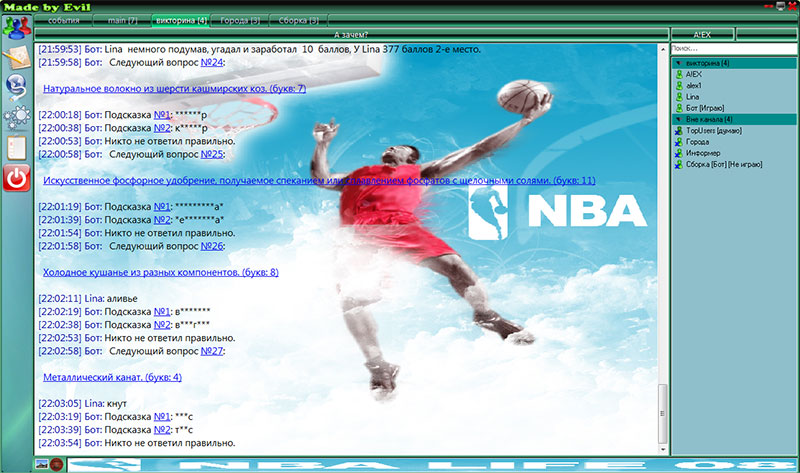Click the globe network icon in the sidebar
The image size is (800, 473).
pyautogui.click(x=15, y=88)
